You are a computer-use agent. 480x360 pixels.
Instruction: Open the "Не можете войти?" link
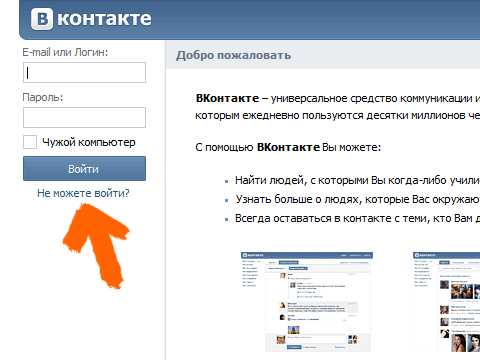[x=83, y=193]
